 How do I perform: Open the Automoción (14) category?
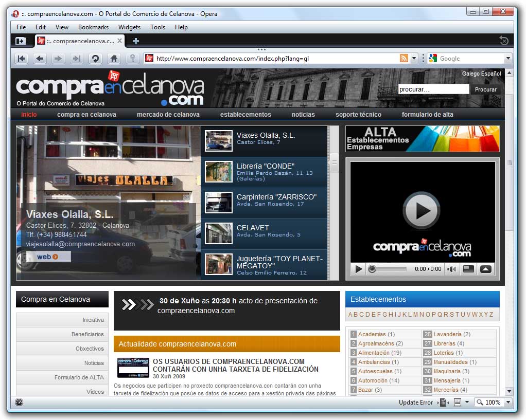[379, 380]
